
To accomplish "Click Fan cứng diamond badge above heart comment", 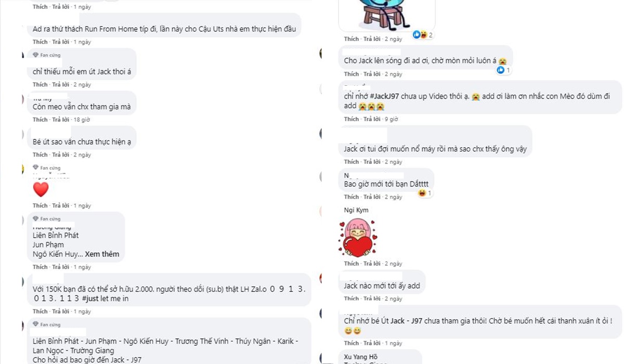I will pyautogui.click(x=46, y=167).
